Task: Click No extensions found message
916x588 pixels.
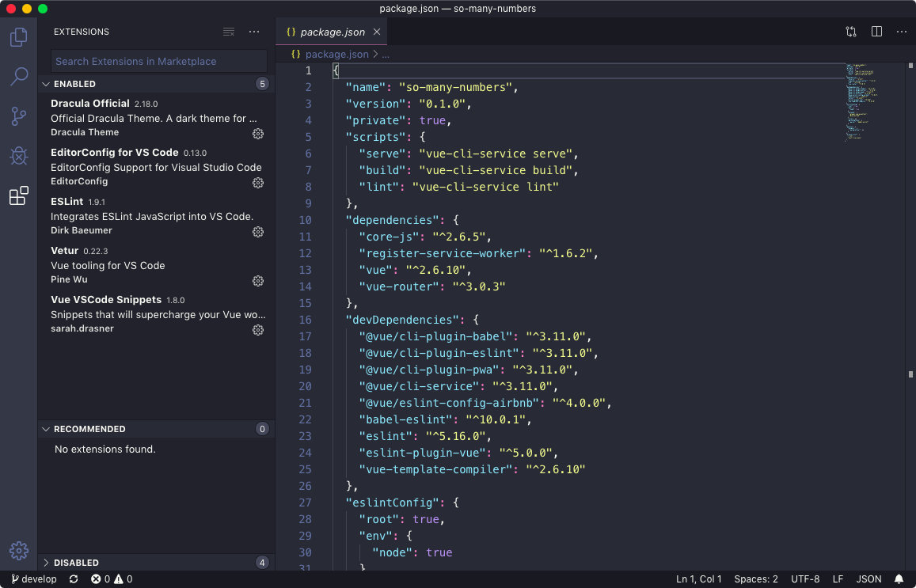Action: pyautogui.click(x=105, y=449)
